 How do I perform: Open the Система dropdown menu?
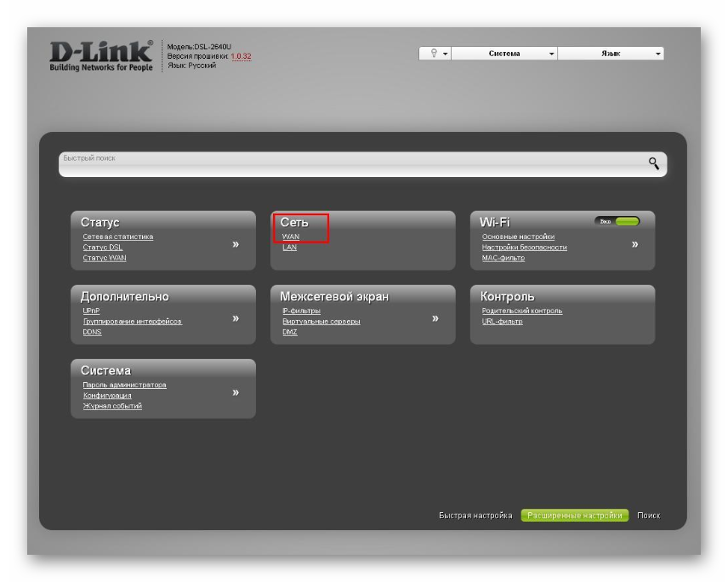(x=504, y=54)
